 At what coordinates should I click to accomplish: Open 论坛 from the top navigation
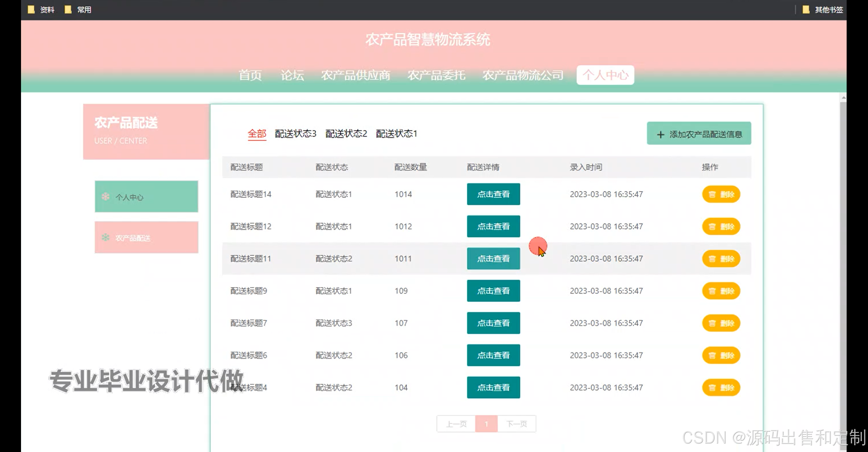point(292,75)
